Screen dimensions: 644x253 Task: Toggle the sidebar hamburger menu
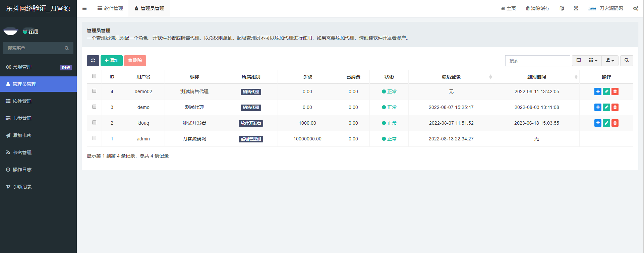tap(84, 8)
